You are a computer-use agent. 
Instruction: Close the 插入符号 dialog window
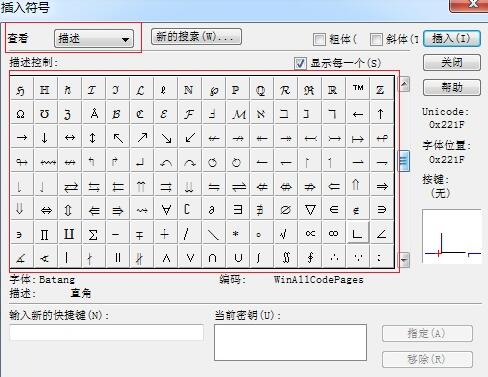click(x=469, y=5)
